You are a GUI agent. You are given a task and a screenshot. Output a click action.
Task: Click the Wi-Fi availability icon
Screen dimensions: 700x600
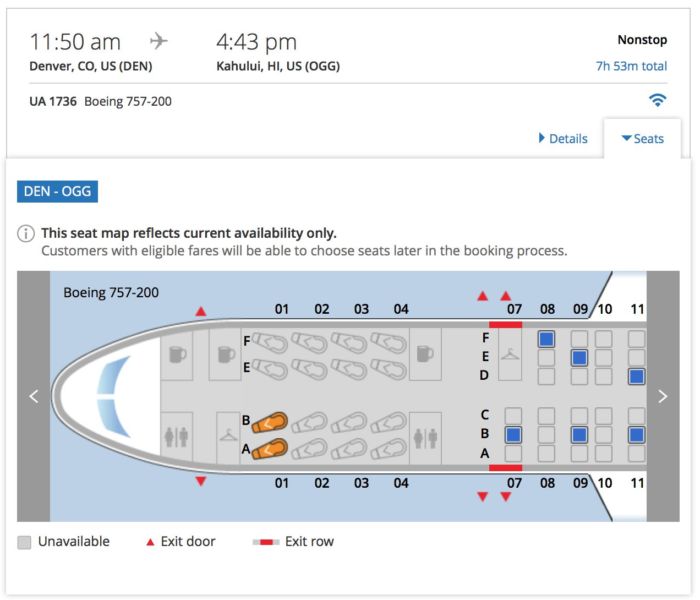657,100
